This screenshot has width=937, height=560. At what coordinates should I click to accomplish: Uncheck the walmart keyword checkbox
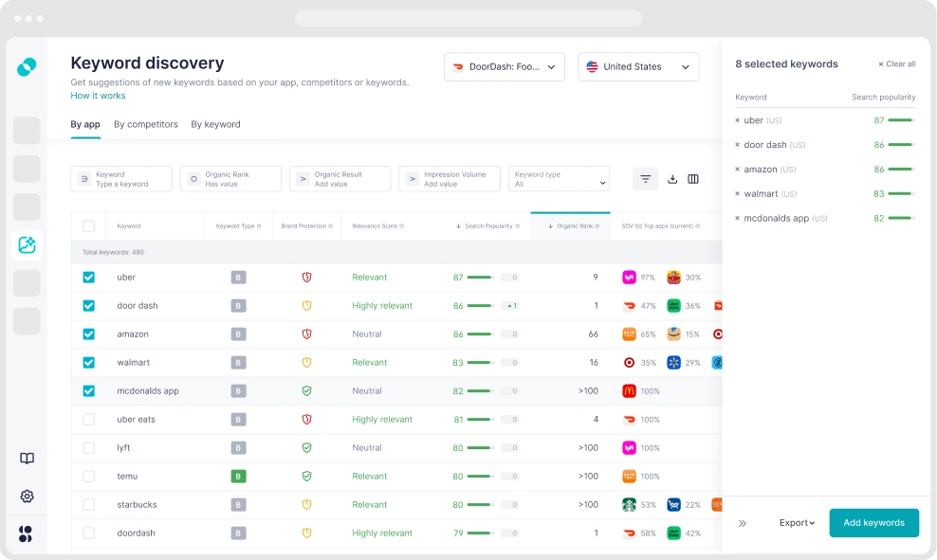click(89, 362)
